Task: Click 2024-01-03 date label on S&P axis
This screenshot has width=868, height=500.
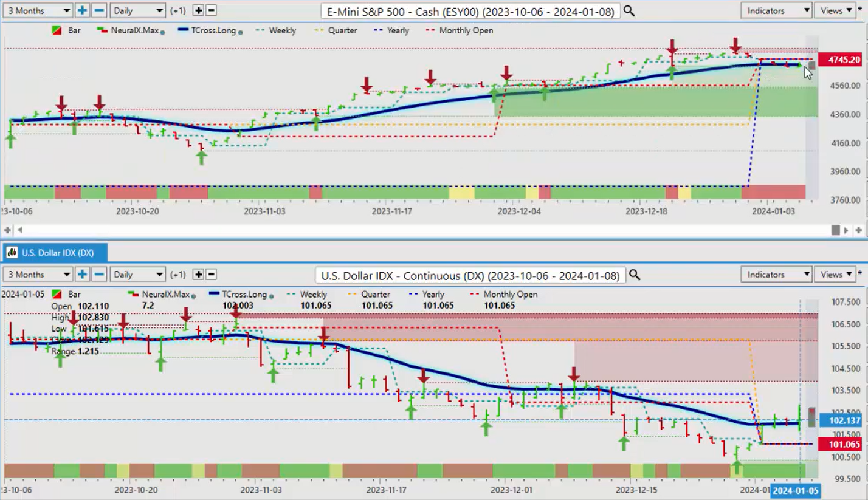Action: pyautogui.click(x=773, y=211)
